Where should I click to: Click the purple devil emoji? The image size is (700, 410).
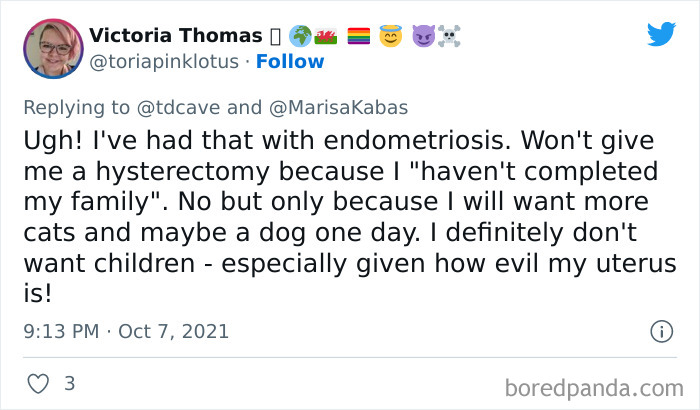click(423, 37)
